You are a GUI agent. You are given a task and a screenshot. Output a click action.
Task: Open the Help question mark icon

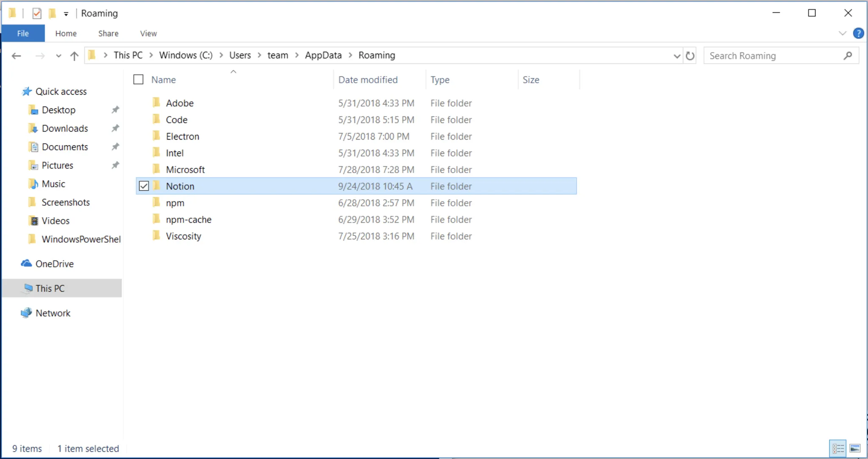click(x=858, y=33)
